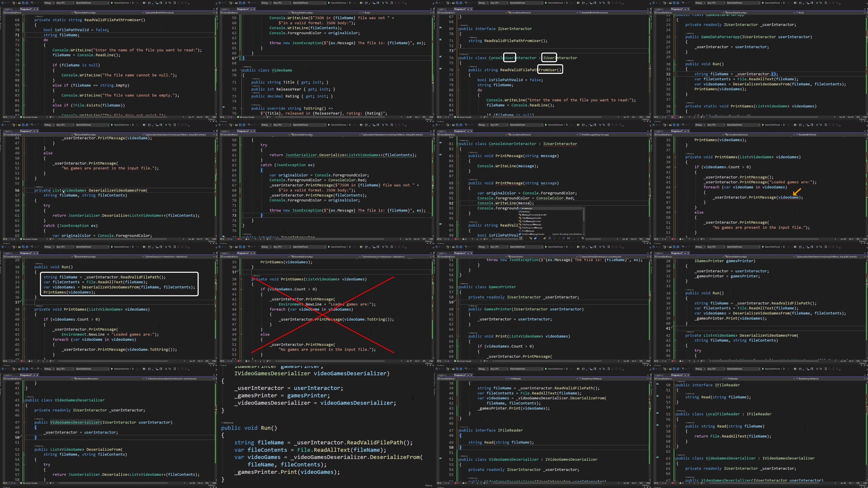This screenshot has height=488, width=868.
Task: Toggle blue local-variable filter in IntelliSense popup
Action: (569, 239)
